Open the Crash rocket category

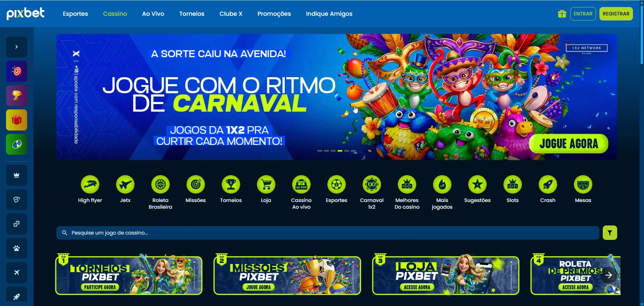click(548, 184)
